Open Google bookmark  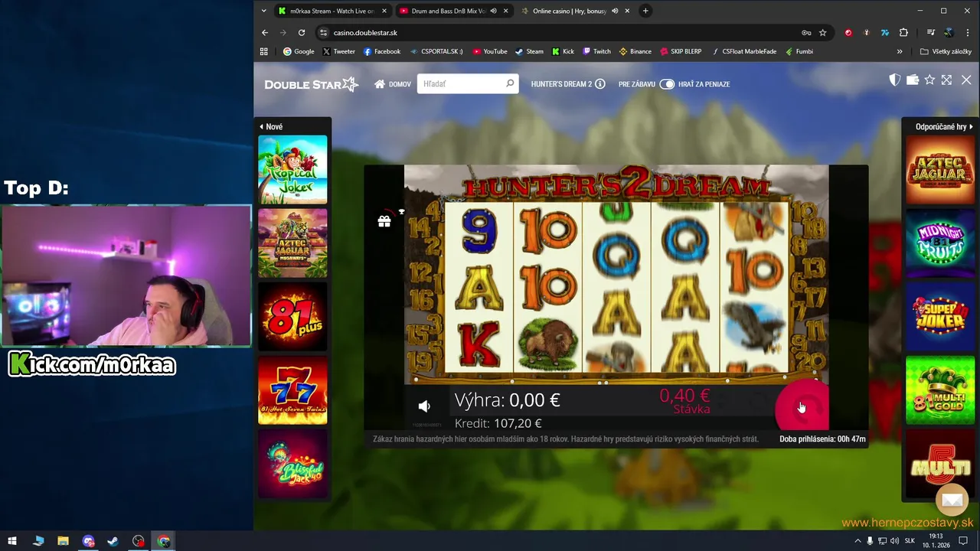(x=299, y=51)
